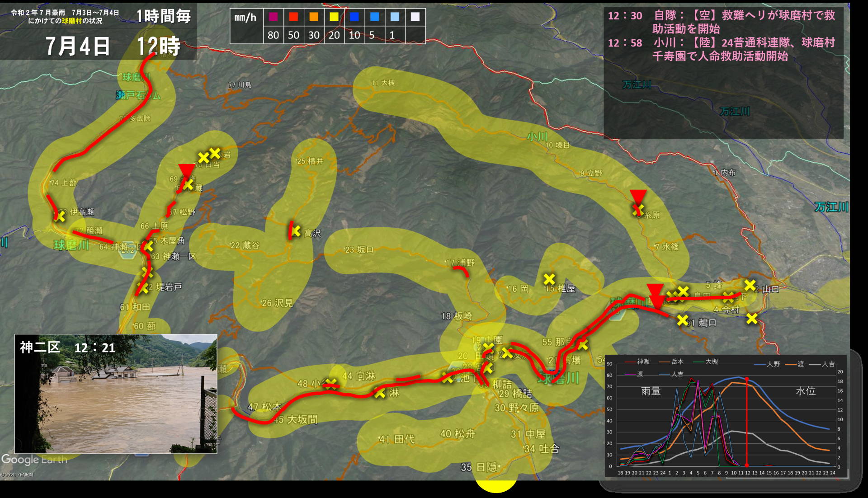Click the 7月4日 date heading

tap(78, 46)
